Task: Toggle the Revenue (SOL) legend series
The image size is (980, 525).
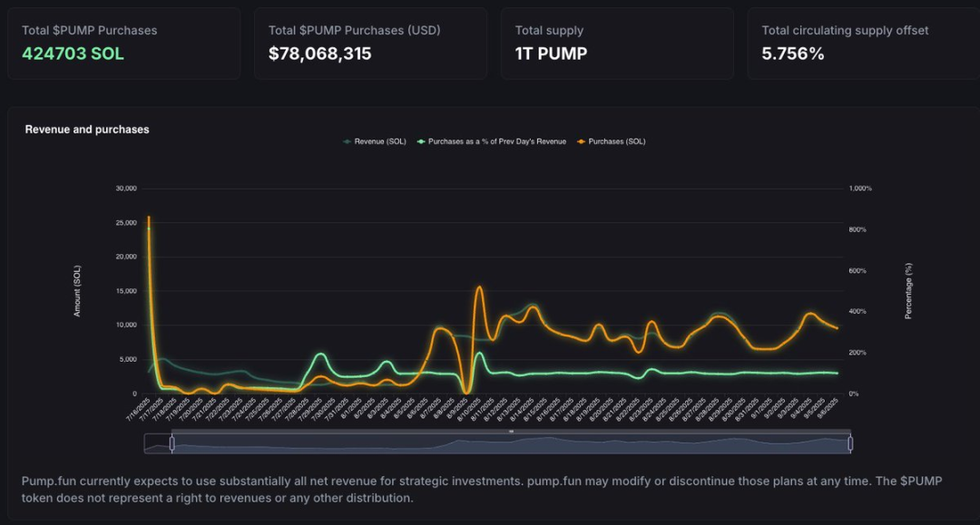Action: 380,141
